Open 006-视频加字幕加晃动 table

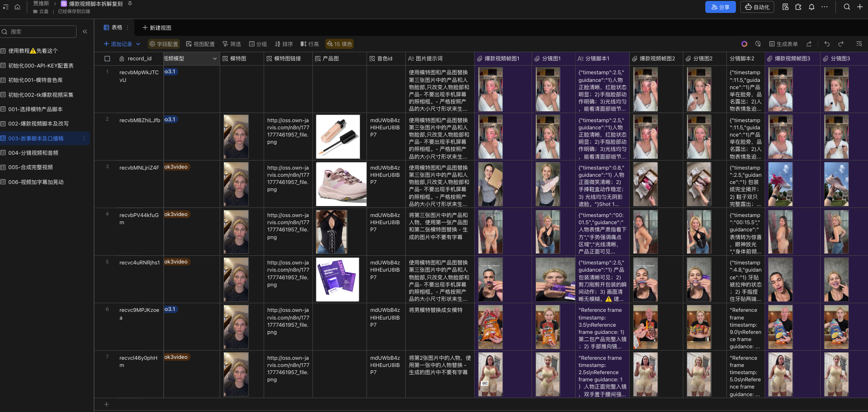[45, 182]
